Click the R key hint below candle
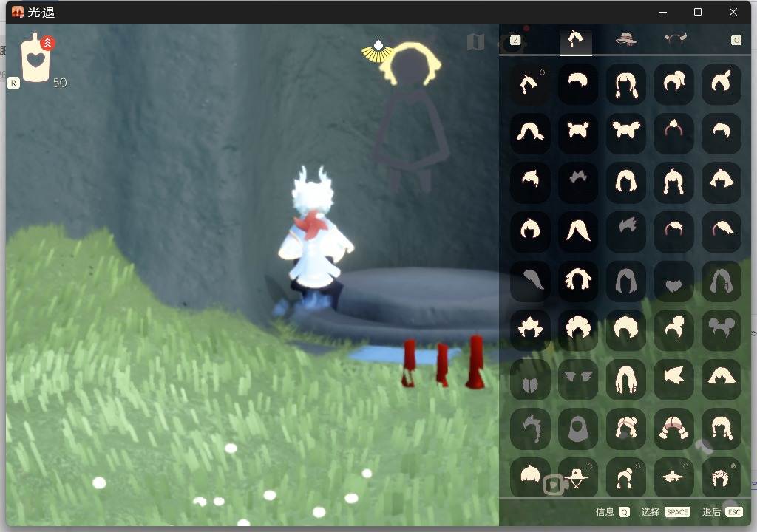The image size is (757, 532). coord(13,83)
